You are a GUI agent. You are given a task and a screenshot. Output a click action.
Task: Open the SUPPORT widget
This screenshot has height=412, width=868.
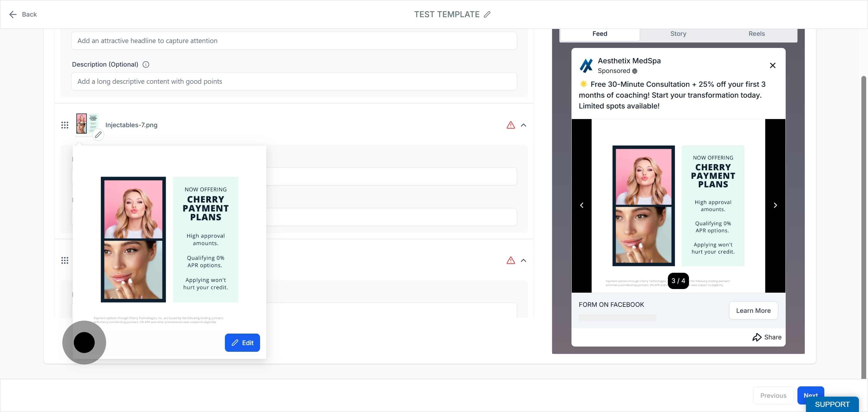pyautogui.click(x=832, y=404)
